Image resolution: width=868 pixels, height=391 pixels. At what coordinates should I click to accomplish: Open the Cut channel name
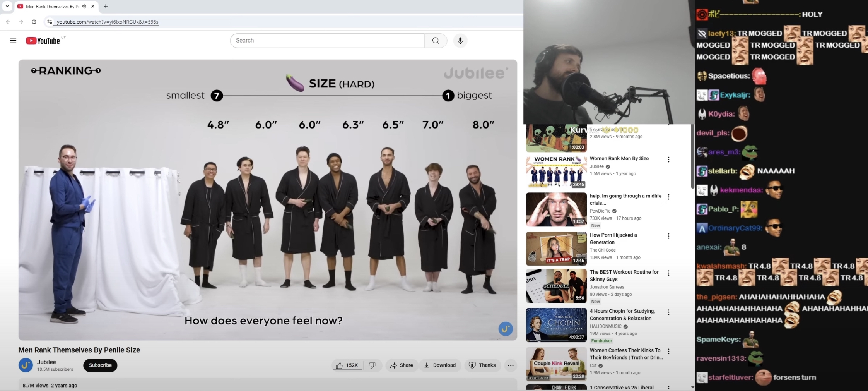pyautogui.click(x=593, y=365)
